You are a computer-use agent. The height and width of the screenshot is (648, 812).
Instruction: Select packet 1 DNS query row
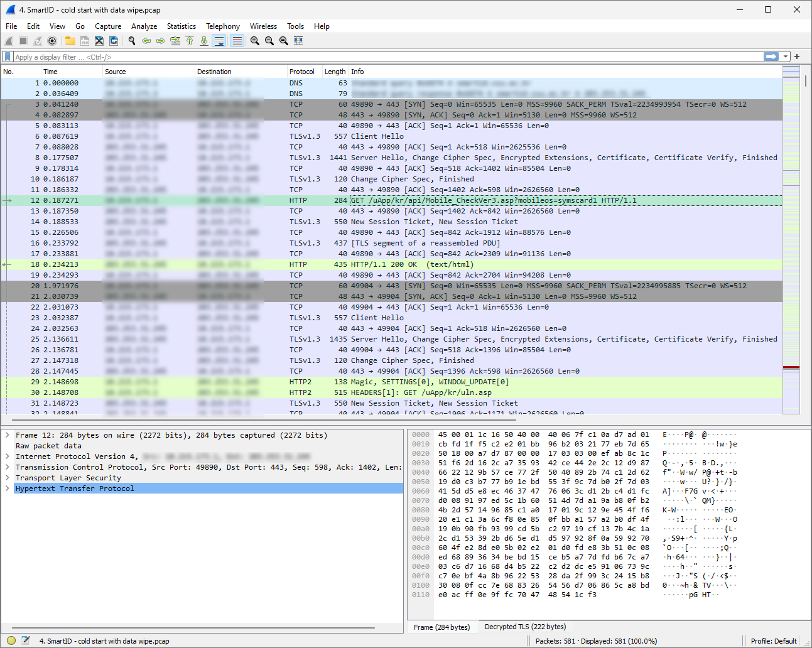392,83
